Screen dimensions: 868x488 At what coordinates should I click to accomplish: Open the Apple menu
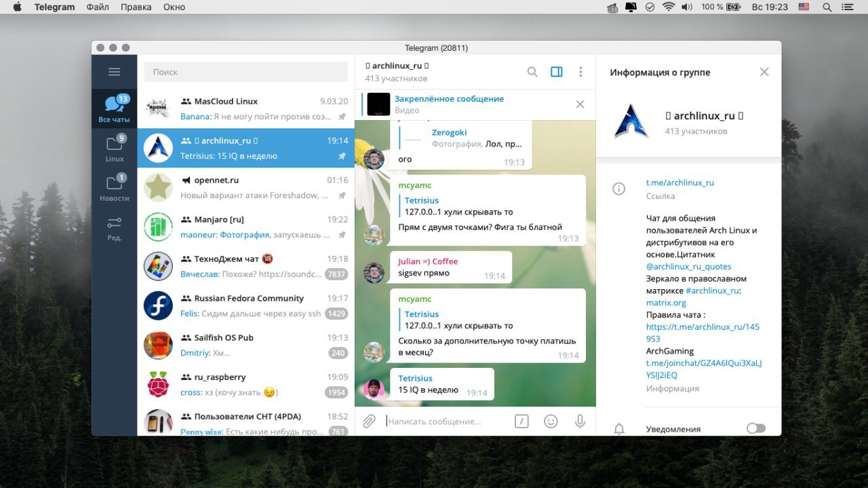coord(17,7)
